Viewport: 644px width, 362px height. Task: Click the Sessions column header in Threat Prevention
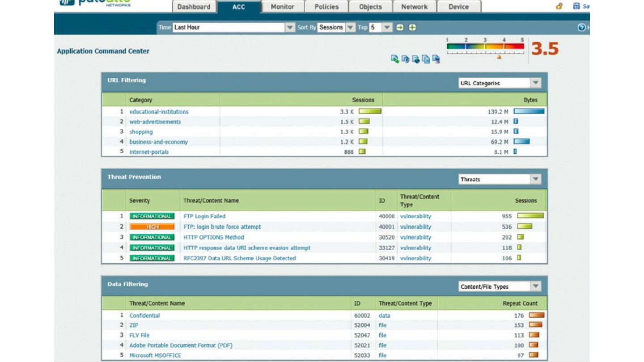coord(525,201)
